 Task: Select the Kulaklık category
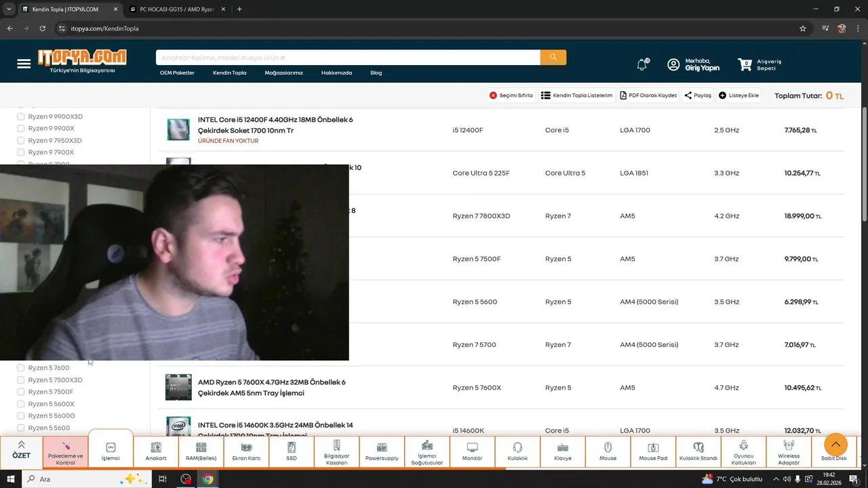[x=517, y=451]
